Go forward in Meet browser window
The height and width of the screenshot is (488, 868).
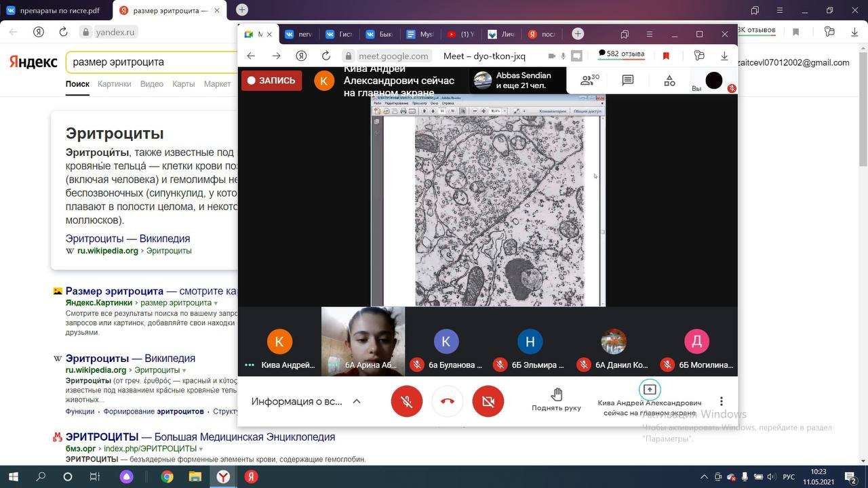[x=276, y=56]
